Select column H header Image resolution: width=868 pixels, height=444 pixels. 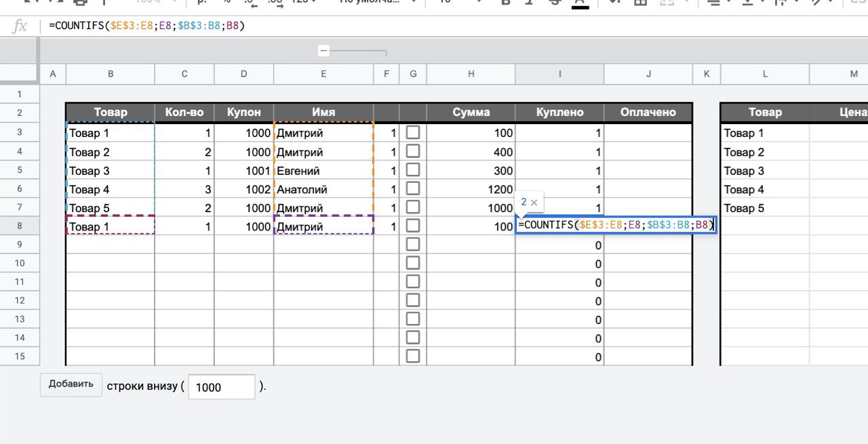pos(471,74)
